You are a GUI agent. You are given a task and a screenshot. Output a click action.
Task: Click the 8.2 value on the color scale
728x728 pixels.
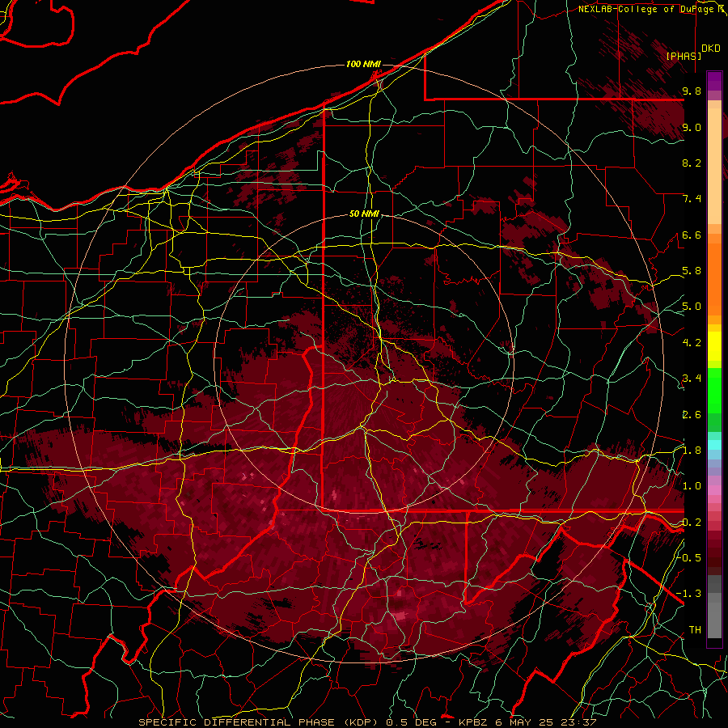(x=692, y=163)
